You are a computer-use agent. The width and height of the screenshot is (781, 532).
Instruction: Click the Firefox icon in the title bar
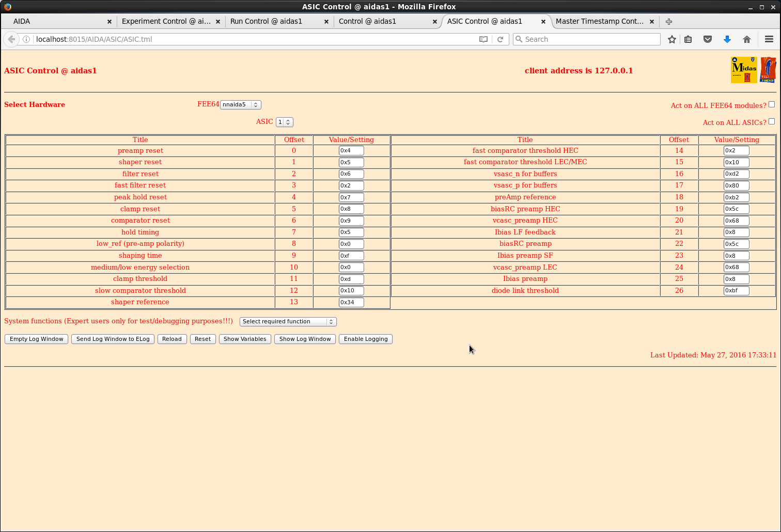[x=7, y=7]
